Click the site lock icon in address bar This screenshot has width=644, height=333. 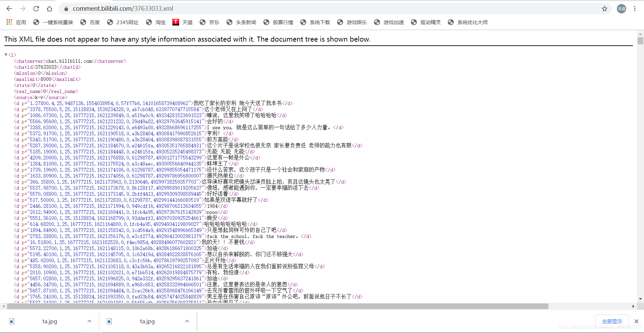pyautogui.click(x=66, y=9)
